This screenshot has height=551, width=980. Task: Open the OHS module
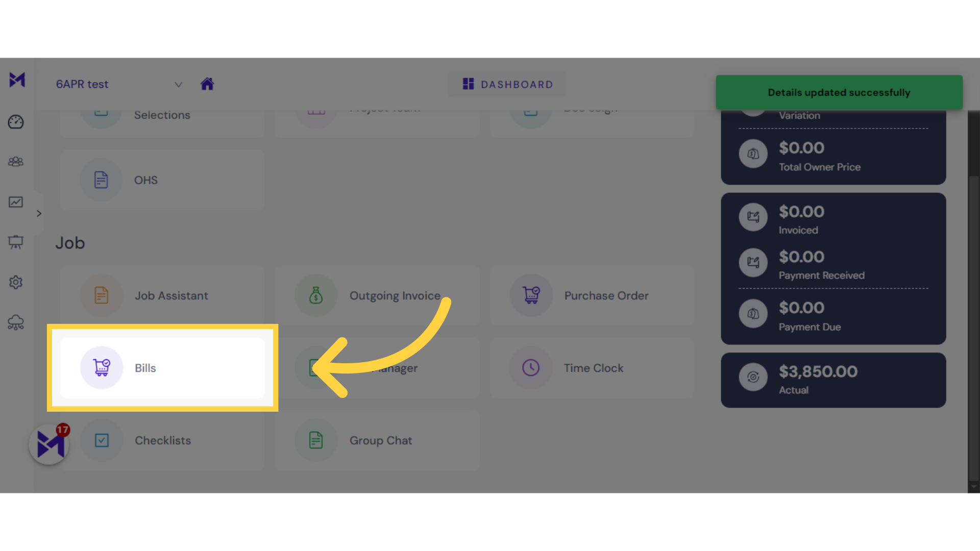coord(145,180)
